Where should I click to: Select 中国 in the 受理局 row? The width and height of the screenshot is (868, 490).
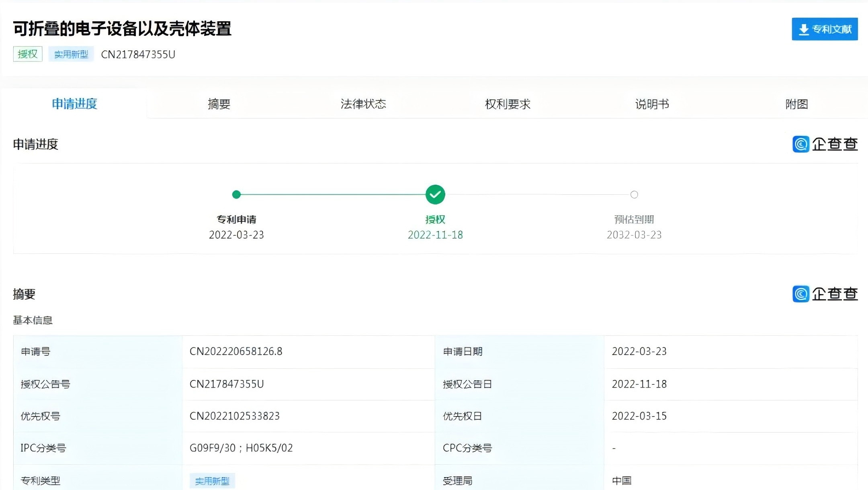[x=622, y=481]
